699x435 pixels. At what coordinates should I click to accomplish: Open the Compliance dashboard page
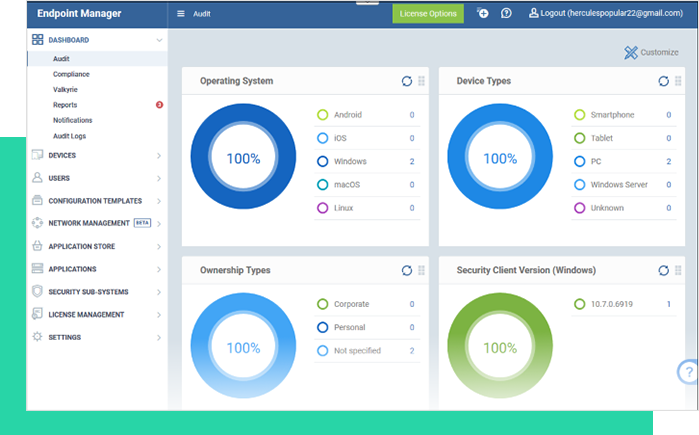[71, 74]
